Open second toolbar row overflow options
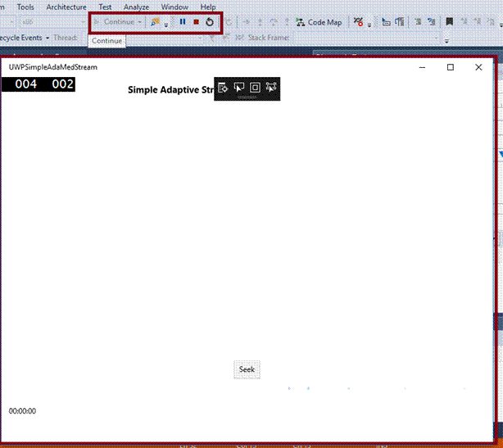Viewport: 503px width, 448px height. 446,40
